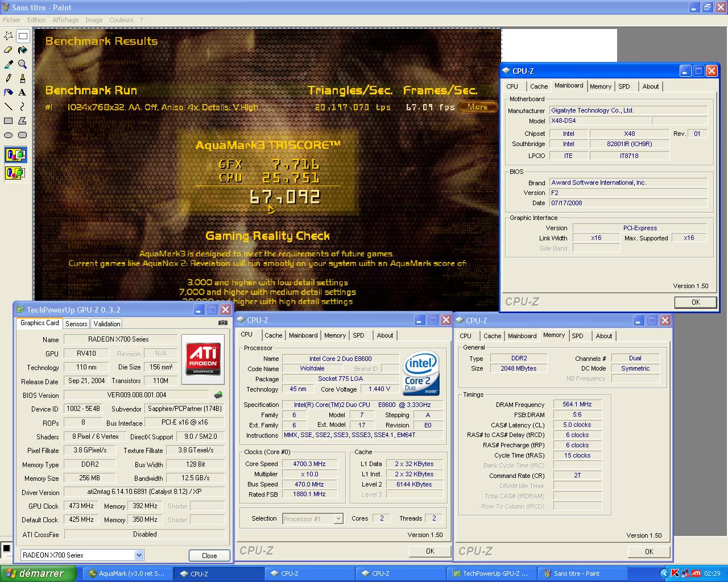Switch to AquaMark taskbar button
This screenshot has height=582, width=728.
point(127,573)
